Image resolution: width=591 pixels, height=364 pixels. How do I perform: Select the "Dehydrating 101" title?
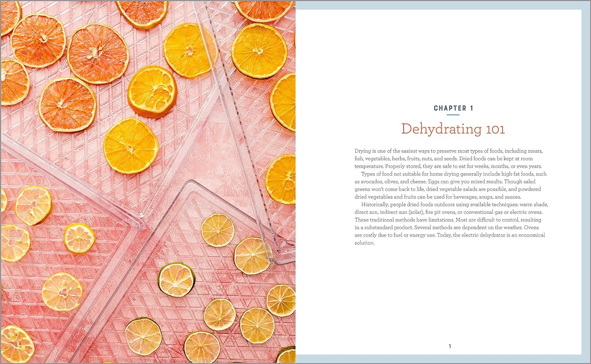point(453,129)
